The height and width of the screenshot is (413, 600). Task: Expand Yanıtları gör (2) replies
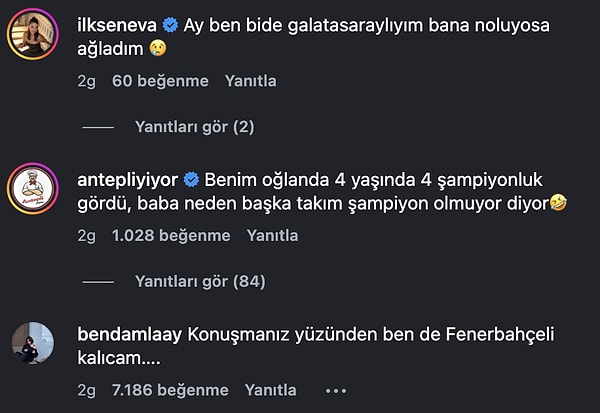(x=195, y=127)
